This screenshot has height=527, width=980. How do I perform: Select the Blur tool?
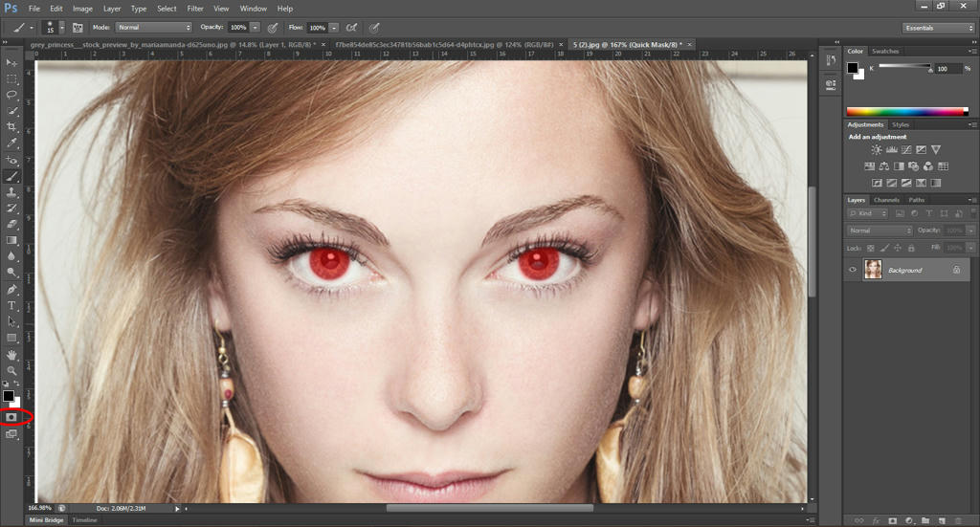11,256
